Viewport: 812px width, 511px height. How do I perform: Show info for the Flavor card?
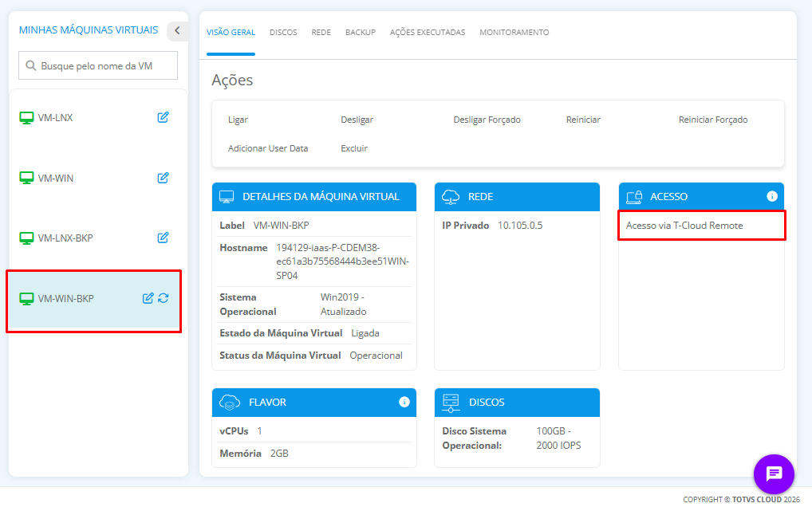(404, 402)
